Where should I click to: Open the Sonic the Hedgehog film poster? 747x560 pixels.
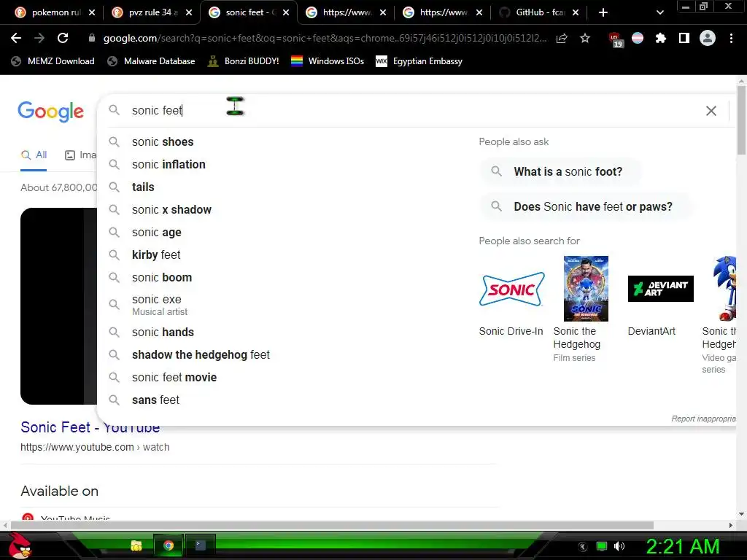(586, 289)
